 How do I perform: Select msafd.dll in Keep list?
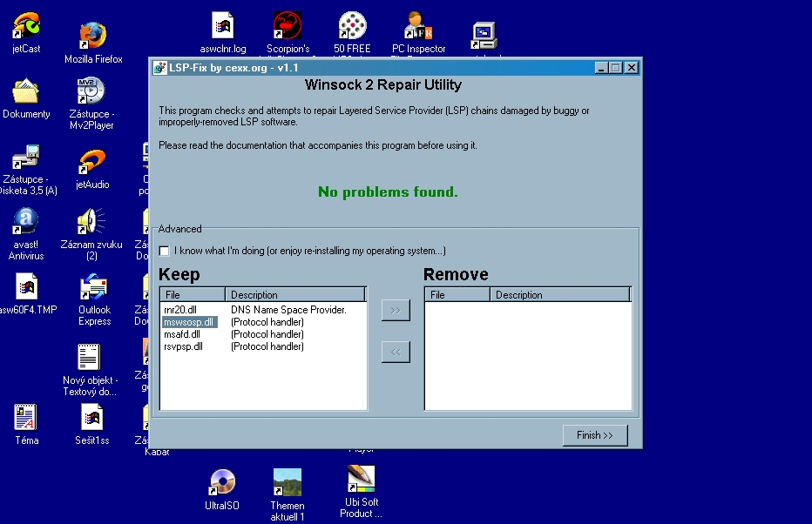point(182,334)
